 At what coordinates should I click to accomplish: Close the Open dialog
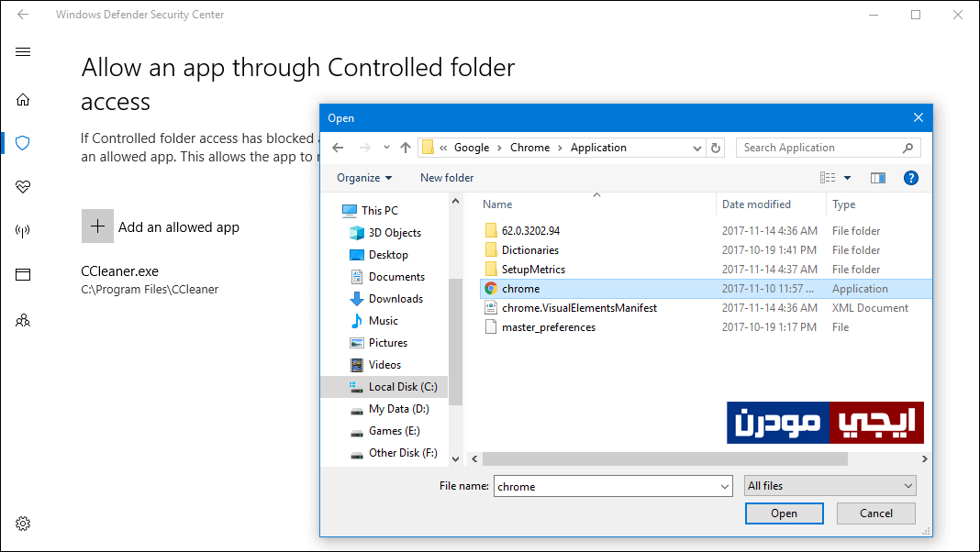[919, 117]
